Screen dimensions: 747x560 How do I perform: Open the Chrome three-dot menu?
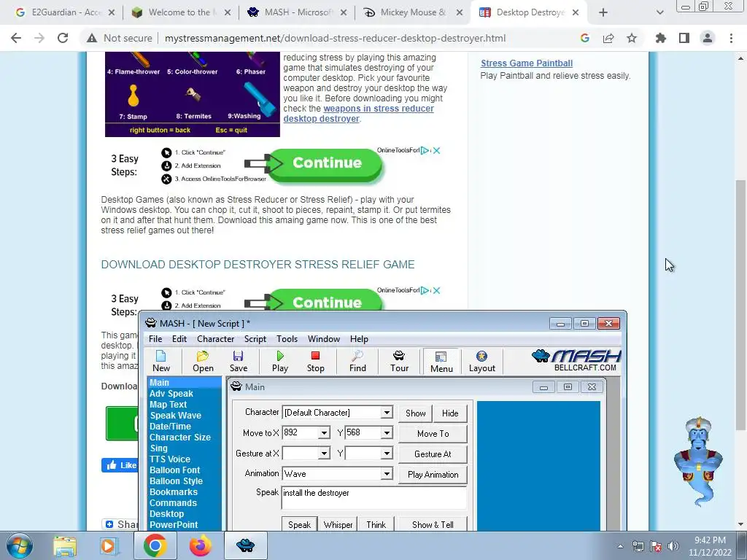click(731, 38)
